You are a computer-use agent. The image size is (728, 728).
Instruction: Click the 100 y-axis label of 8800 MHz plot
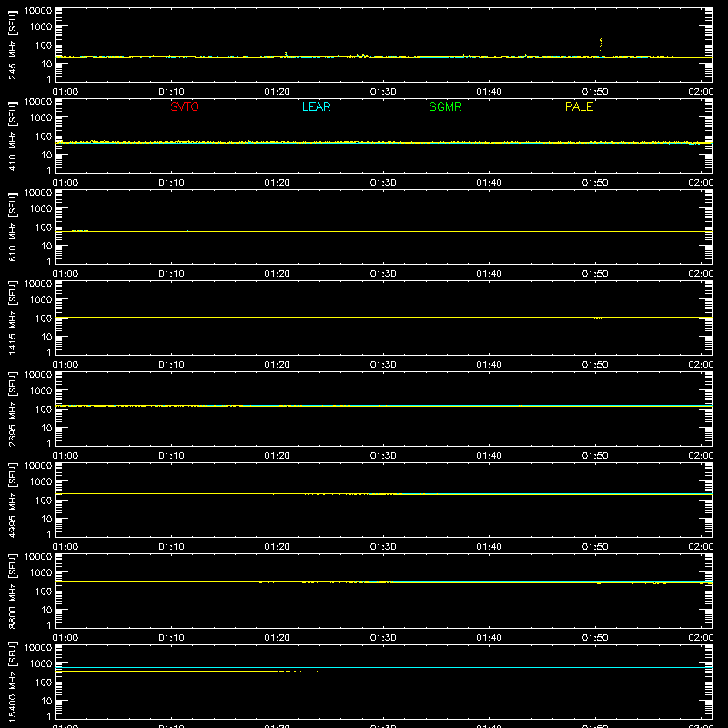[44, 591]
